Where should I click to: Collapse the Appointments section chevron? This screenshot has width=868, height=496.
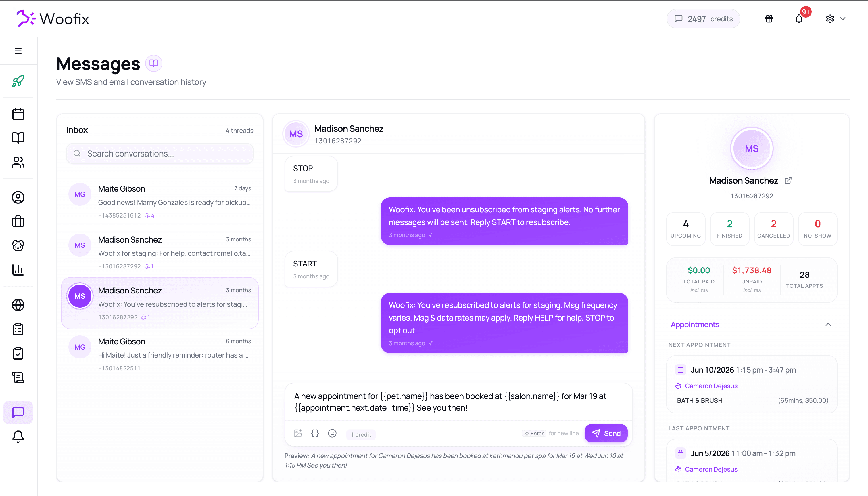[828, 324]
